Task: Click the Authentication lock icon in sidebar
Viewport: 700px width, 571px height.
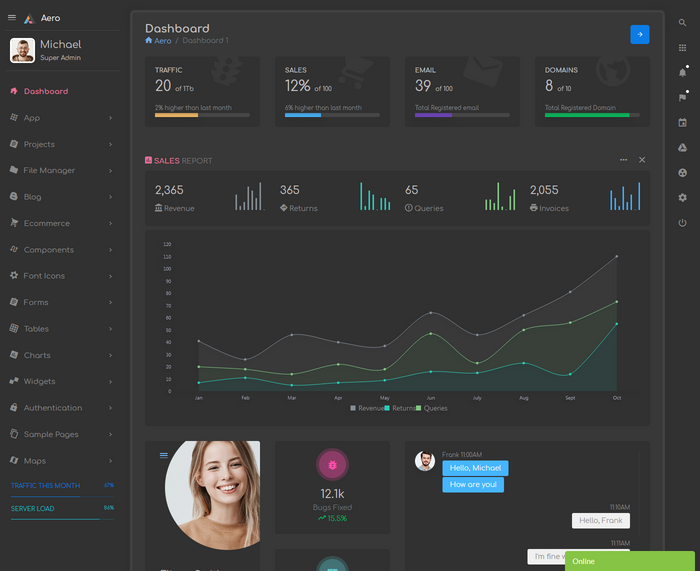Action: (14, 407)
